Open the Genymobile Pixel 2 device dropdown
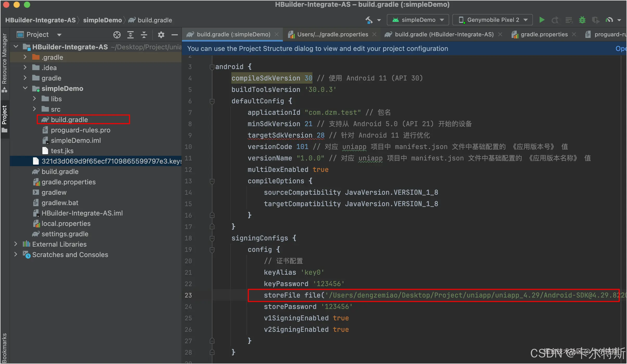This screenshot has width=627, height=364. 493,20
